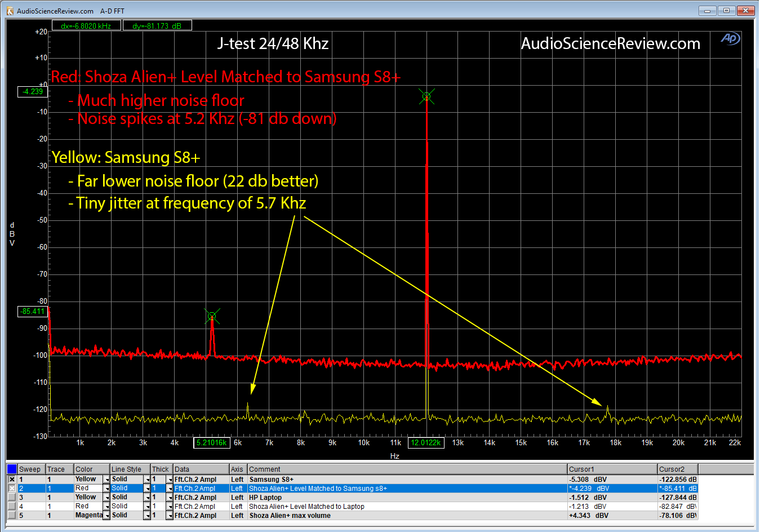Image resolution: width=760 pixels, height=532 pixels.
Task: Enable the sweep 3 HP Laptop checkbox
Action: pyautogui.click(x=12, y=498)
